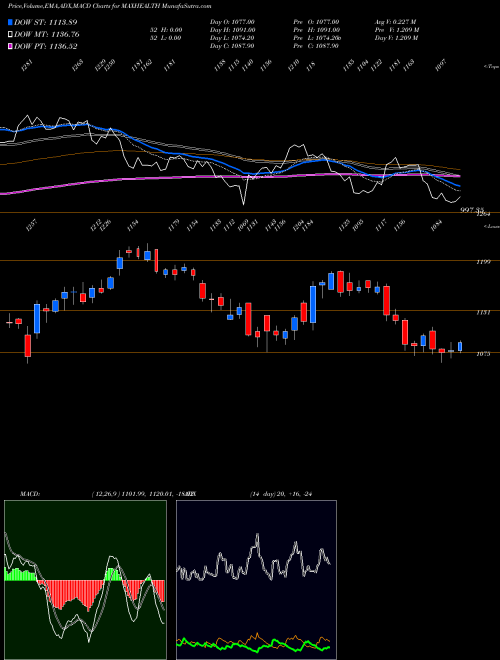The height and width of the screenshot is (660, 500).
Task: Click the Pre O: 1077.00 value
Action: pos(318,22)
